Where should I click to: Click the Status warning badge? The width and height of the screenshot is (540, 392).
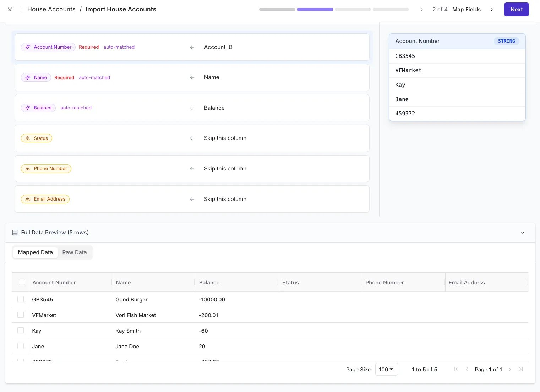pyautogui.click(x=37, y=138)
